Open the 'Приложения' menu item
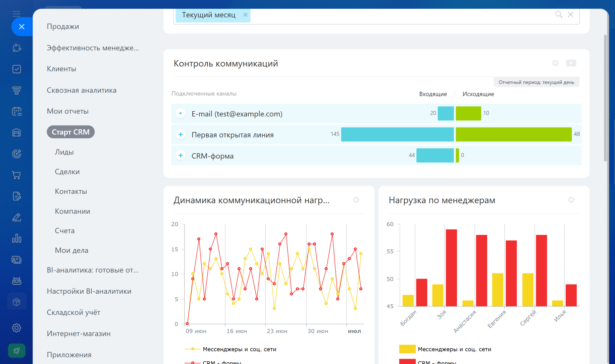 pos(69,355)
